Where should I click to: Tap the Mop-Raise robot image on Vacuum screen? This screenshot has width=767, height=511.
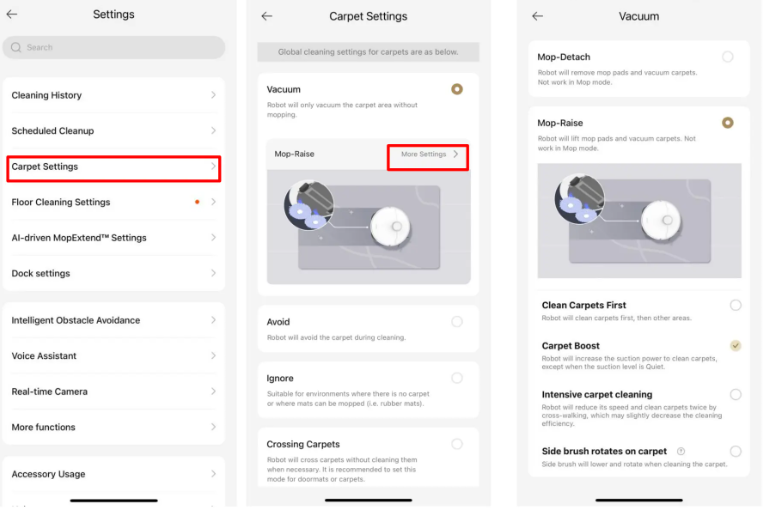pos(639,221)
